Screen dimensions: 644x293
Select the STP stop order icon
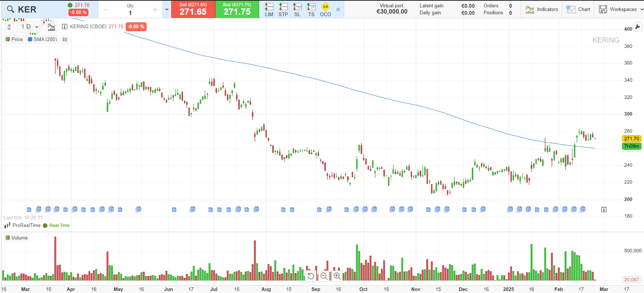click(283, 10)
